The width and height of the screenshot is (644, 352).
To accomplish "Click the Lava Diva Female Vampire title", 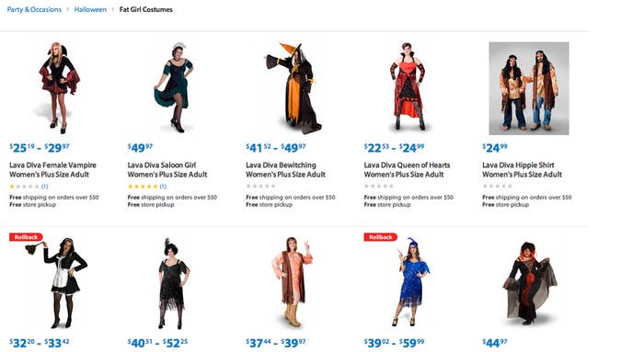I will click(x=53, y=169).
